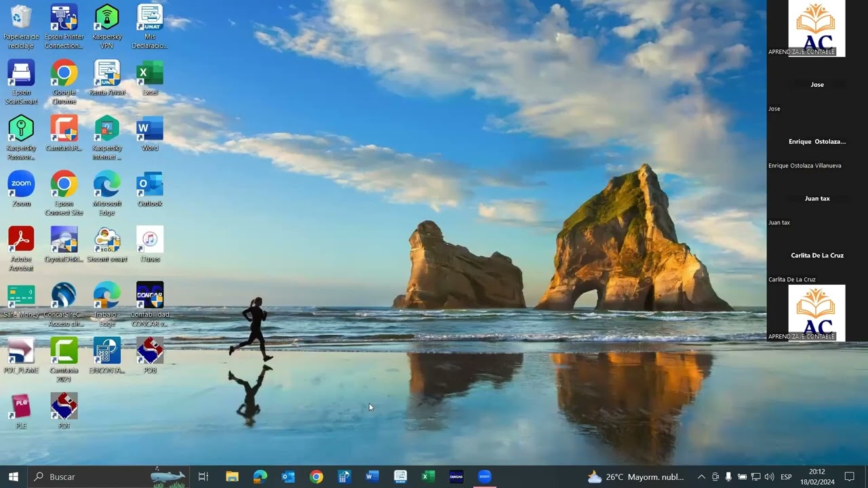
Task: Switch to Zoom via taskbar icon
Action: (x=484, y=476)
